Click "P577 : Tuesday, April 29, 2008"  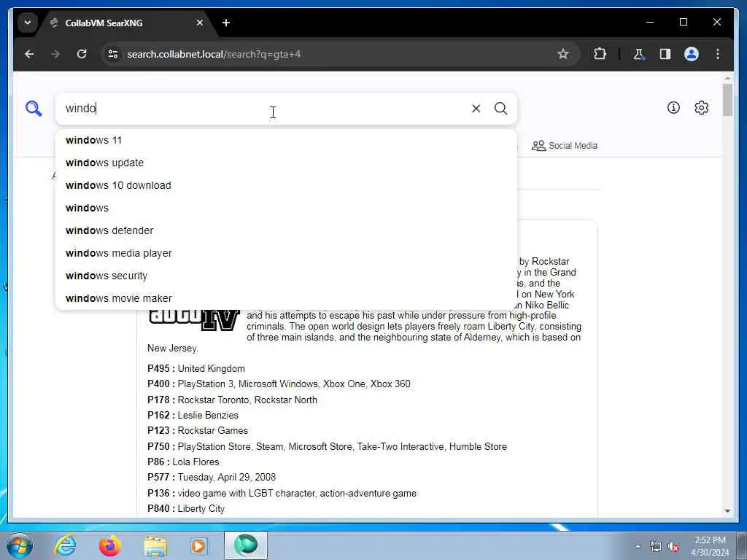[212, 477]
